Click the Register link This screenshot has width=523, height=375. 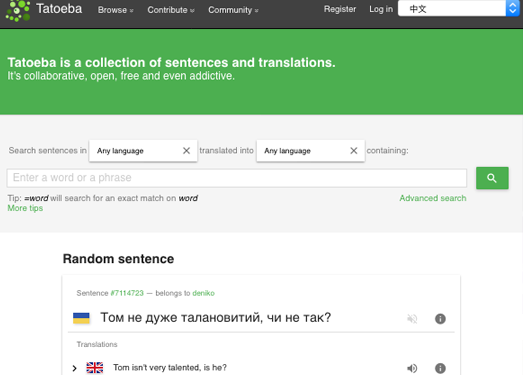point(340,9)
